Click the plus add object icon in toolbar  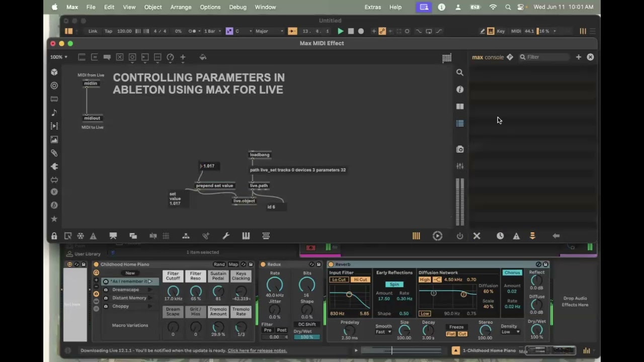pyautogui.click(x=183, y=57)
